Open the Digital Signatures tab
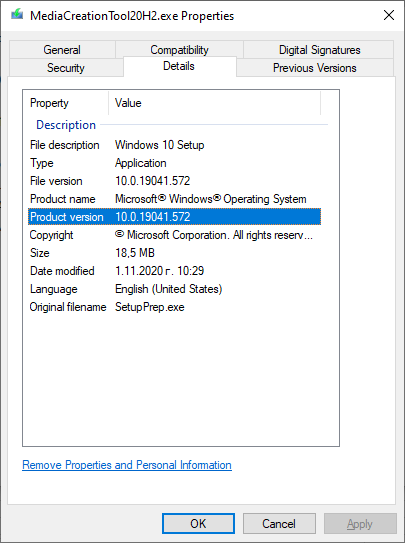 point(319,50)
